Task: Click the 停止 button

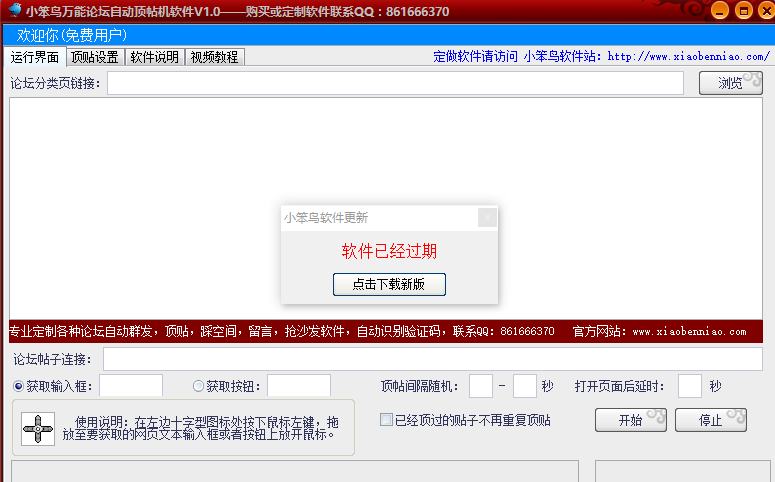Action: 711,420
